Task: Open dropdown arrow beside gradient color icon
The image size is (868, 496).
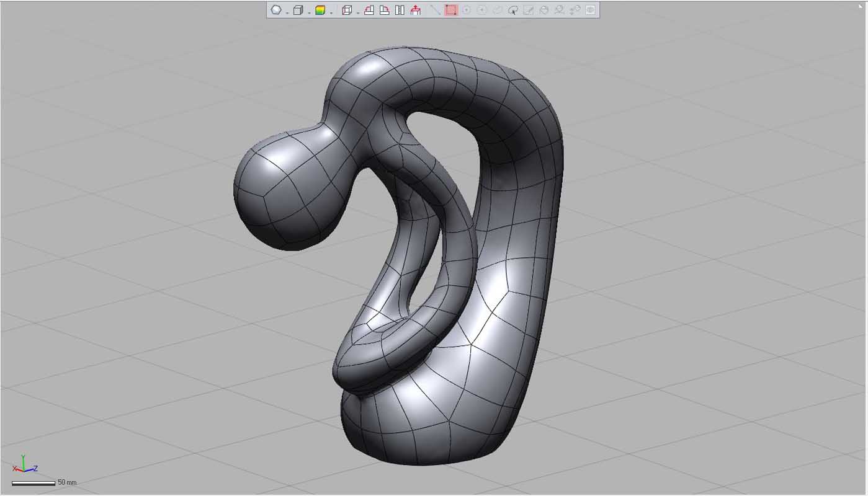Action: 331,12
